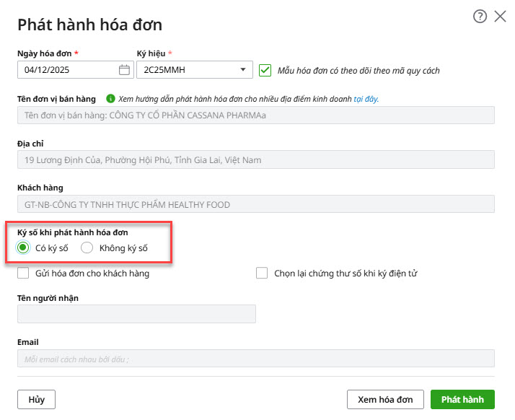Choose the Không ký số option
Image resolution: width=515 pixels, height=420 pixels.
pos(87,248)
